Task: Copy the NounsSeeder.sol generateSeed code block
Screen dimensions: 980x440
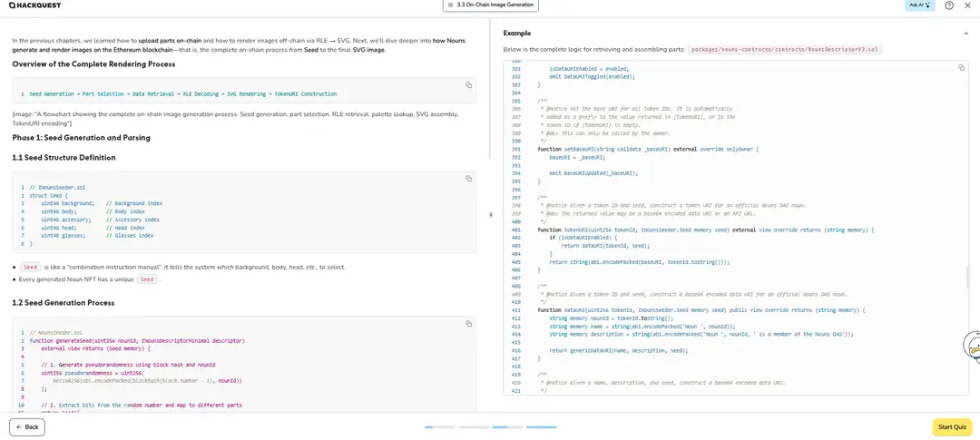Action: [x=468, y=323]
